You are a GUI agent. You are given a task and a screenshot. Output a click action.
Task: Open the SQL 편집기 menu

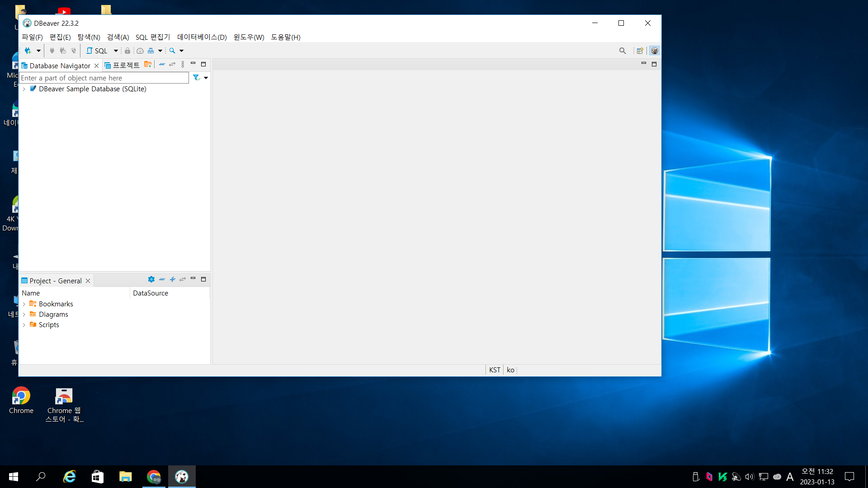coord(153,37)
